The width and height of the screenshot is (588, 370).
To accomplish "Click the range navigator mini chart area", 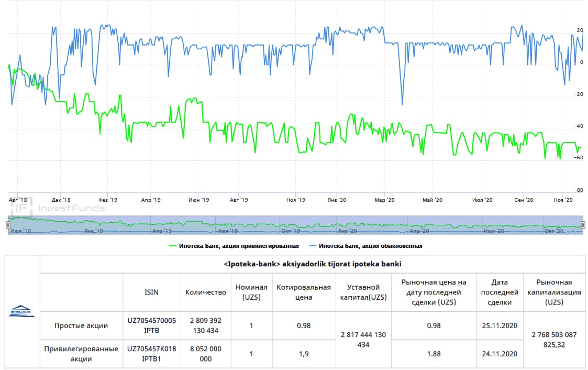I will tap(295, 225).
